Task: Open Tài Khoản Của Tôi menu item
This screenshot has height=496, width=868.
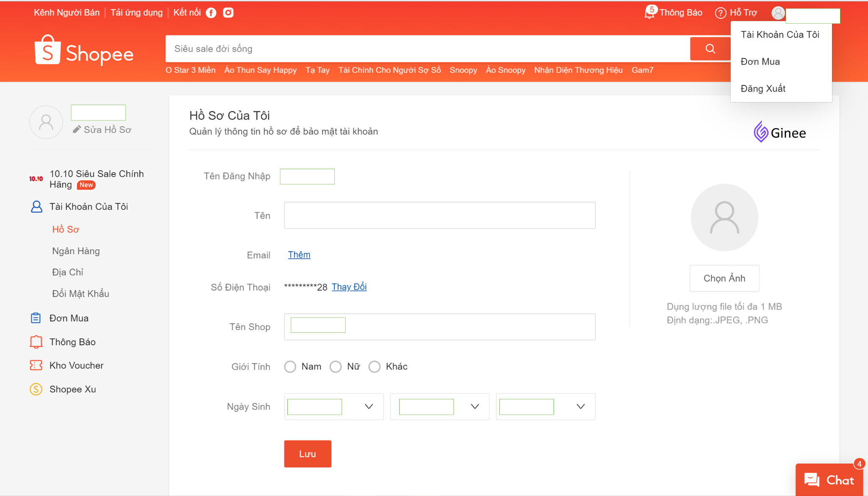Action: [779, 35]
